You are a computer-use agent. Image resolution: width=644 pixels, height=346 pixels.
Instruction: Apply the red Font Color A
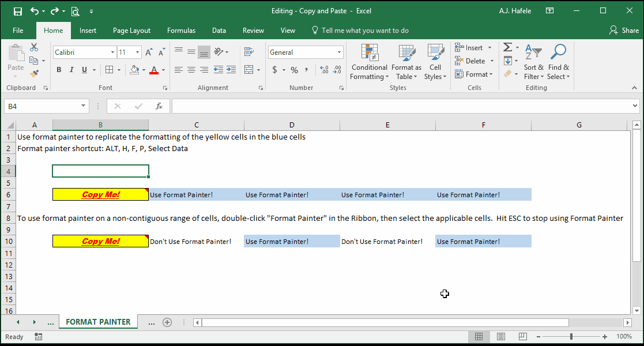(x=154, y=70)
